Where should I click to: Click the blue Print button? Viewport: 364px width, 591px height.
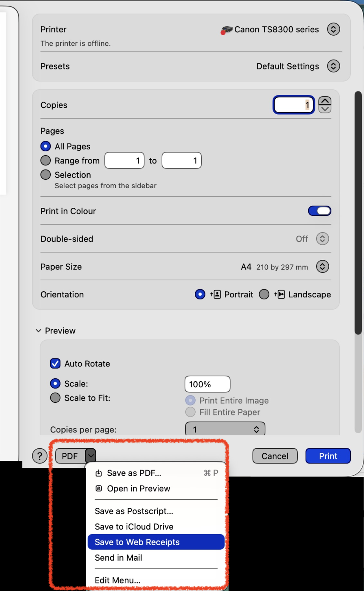click(x=328, y=456)
